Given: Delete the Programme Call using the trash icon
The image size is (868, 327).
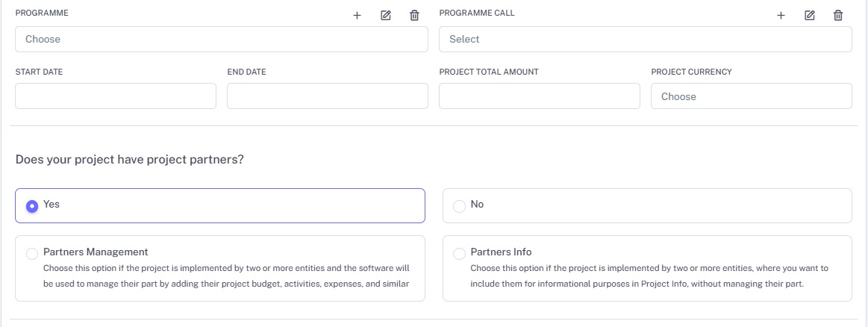Looking at the screenshot, I should [838, 16].
